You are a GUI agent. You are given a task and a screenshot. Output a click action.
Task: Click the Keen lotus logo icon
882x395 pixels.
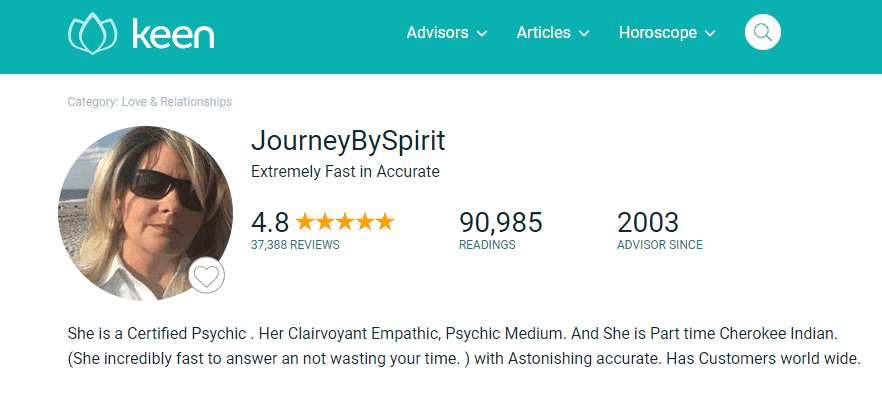(92, 33)
